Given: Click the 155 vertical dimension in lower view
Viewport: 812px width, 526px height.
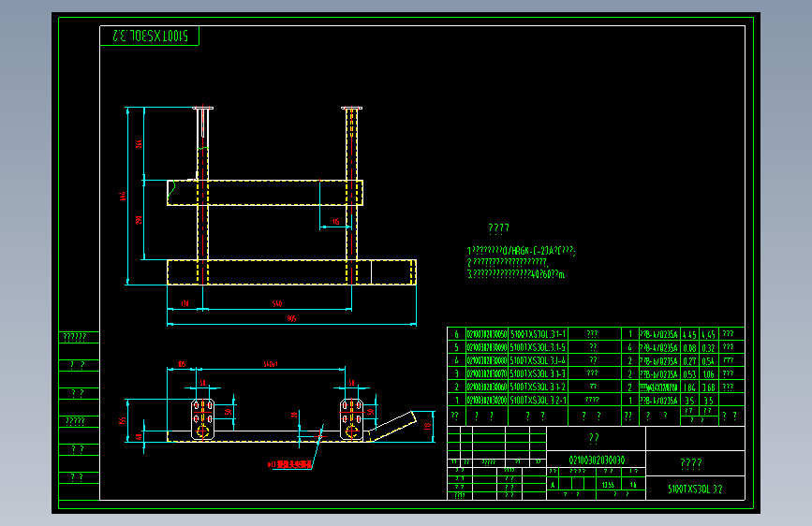Looking at the screenshot, I should (x=122, y=420).
